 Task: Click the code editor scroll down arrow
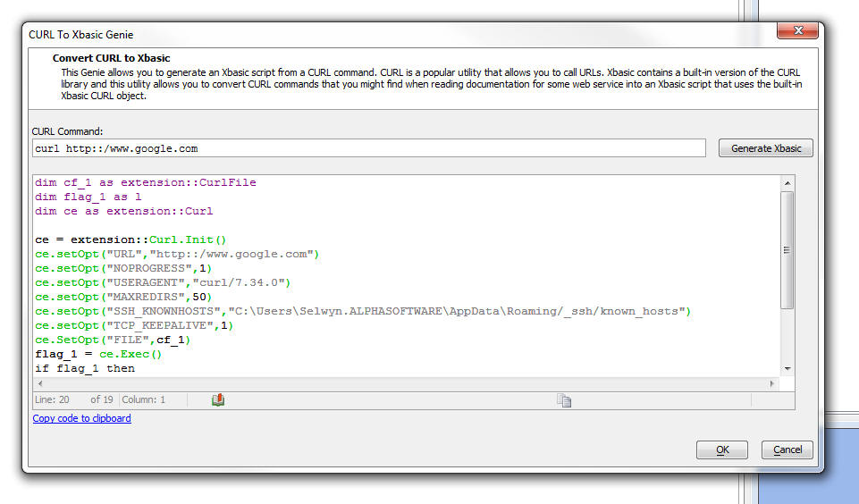(x=787, y=369)
